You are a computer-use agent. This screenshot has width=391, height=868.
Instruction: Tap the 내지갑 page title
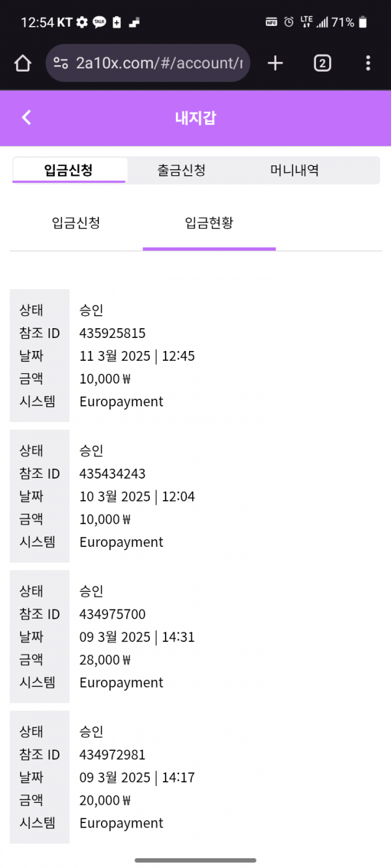point(195,118)
